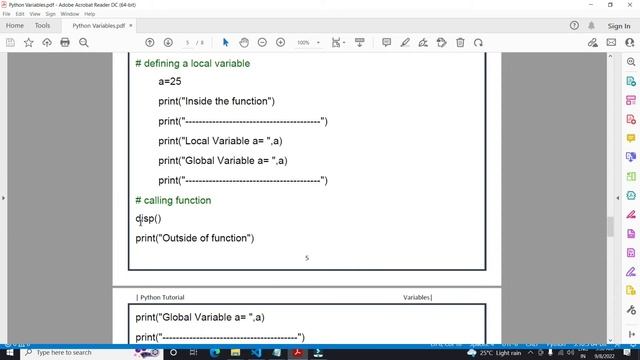Open Visual Studio Code from taskbar

pyautogui.click(x=256, y=353)
